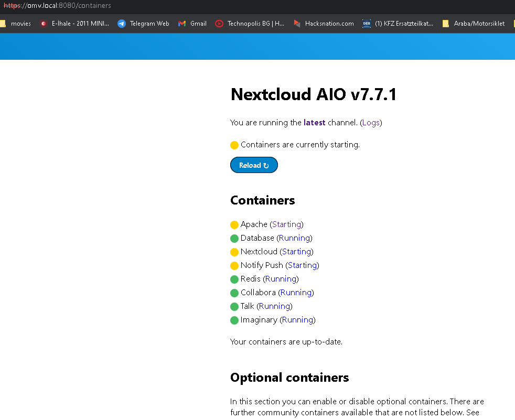Click the E-İhale bookmark icon
The width and height of the screenshot is (515, 420).
43,24
